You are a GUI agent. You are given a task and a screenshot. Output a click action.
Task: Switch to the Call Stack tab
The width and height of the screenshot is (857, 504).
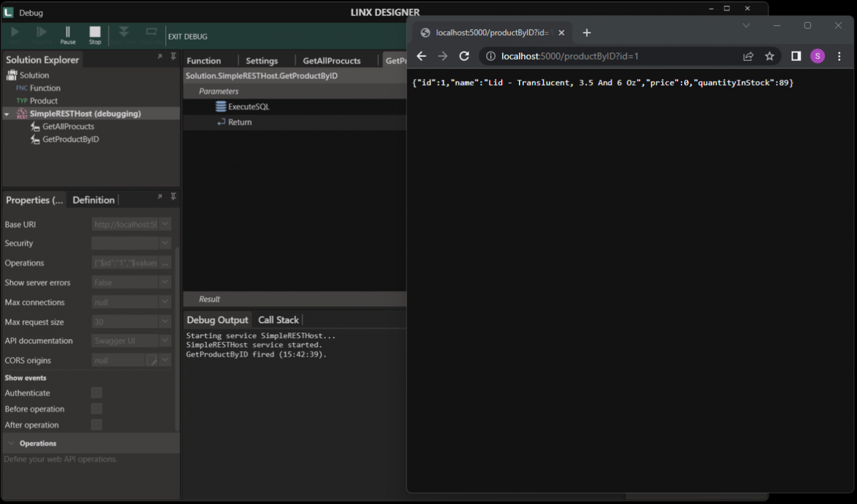(x=278, y=320)
